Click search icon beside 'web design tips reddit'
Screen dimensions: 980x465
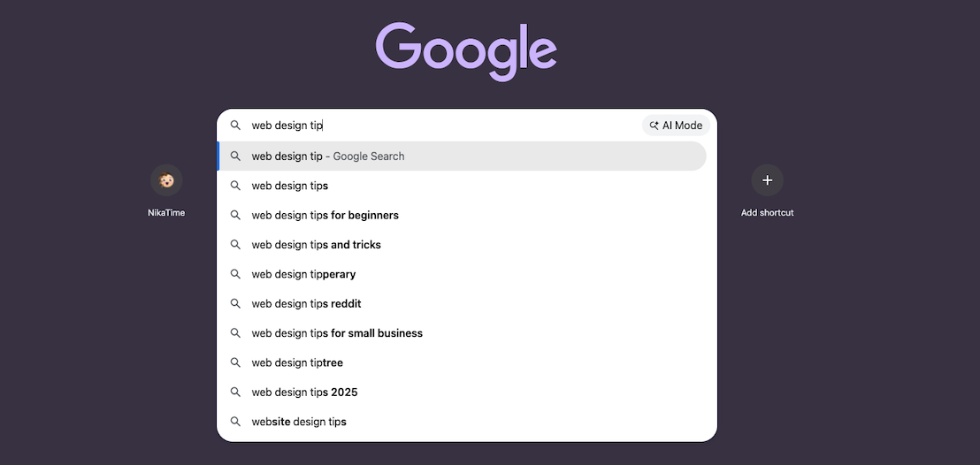[235, 303]
